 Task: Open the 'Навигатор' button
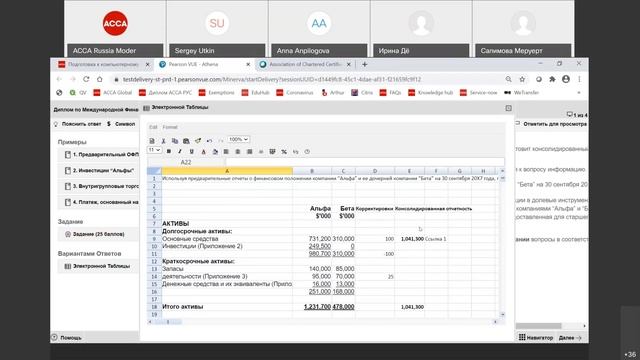(x=536, y=338)
